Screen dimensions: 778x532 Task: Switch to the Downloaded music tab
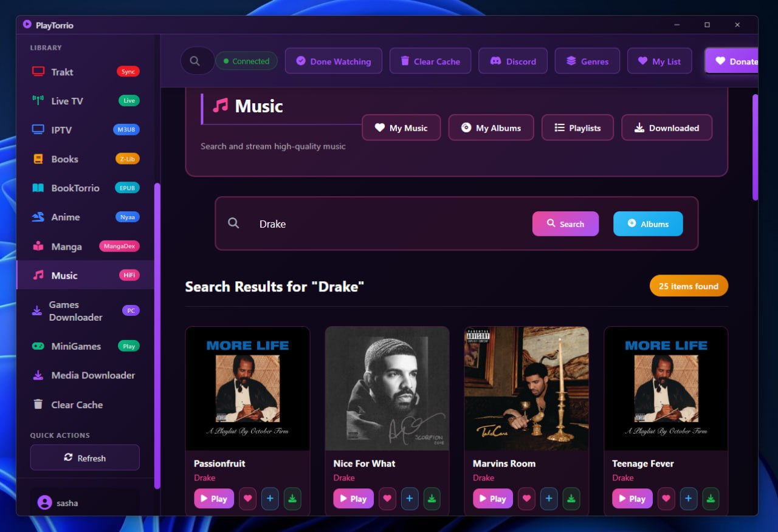point(667,128)
